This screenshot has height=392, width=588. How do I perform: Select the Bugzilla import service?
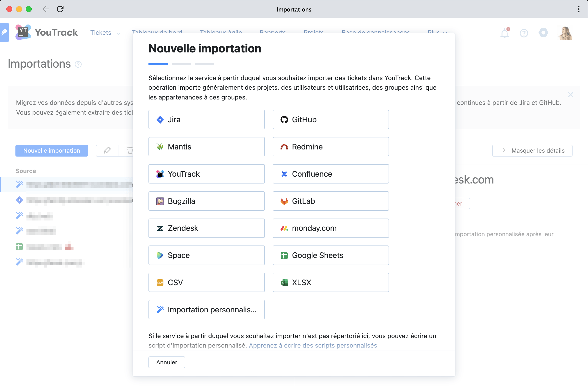tap(206, 201)
